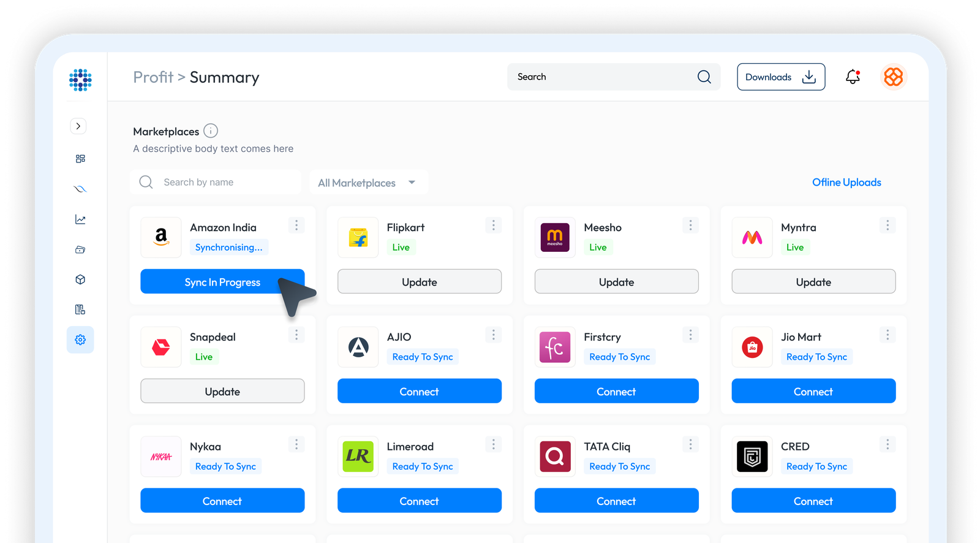This screenshot has height=543, width=980.
Task: Open Myntra card three-dot menu
Action: 887,226
